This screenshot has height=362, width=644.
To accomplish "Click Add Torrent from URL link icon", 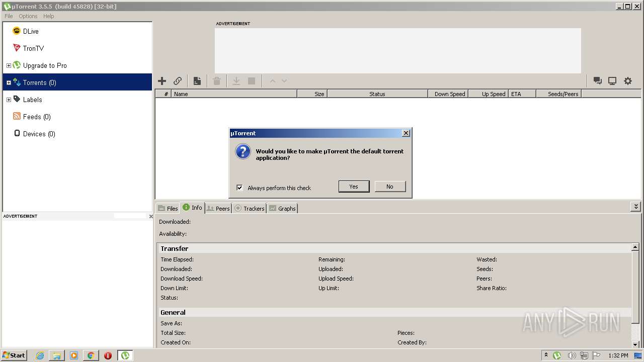I will [x=178, y=81].
